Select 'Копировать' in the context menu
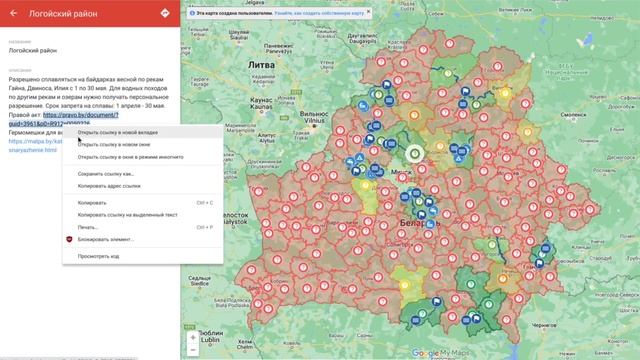This screenshot has height=360, width=640. [142, 203]
